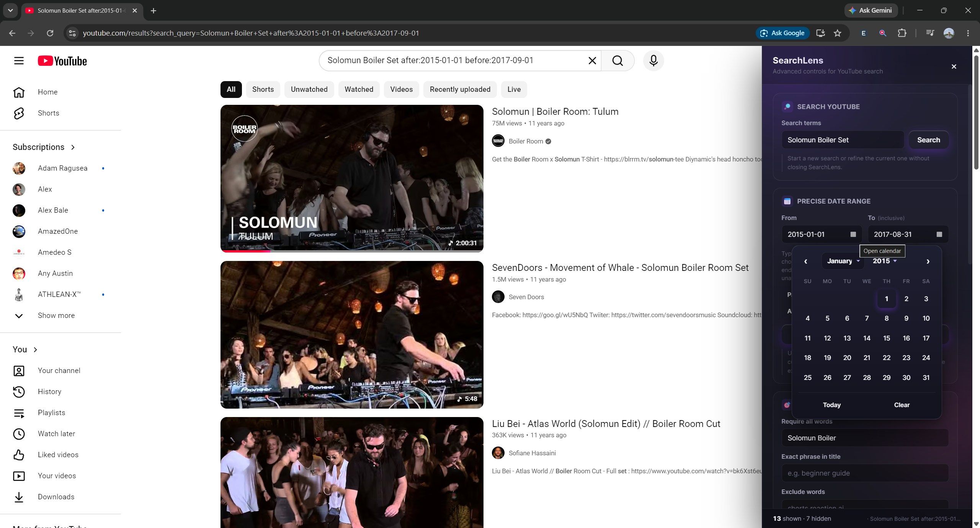
Task: Click the Exact phrase in title field
Action: point(865,473)
